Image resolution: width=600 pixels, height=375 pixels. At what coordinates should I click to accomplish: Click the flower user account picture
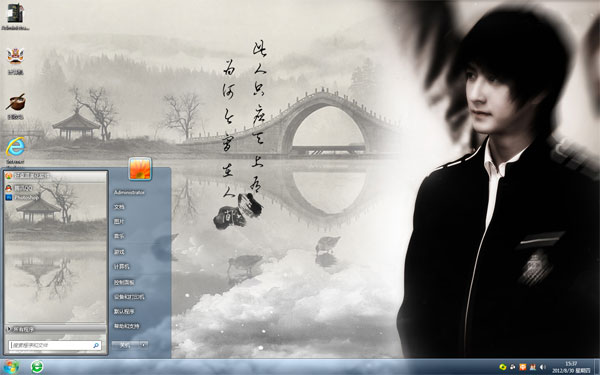[x=140, y=168]
